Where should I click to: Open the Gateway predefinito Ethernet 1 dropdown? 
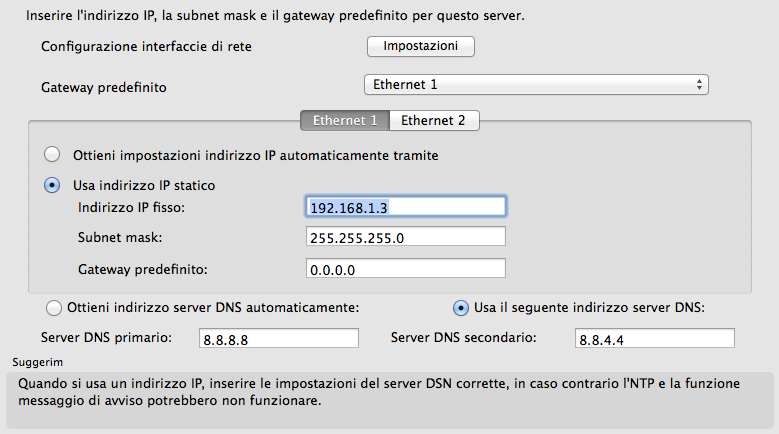(x=535, y=85)
